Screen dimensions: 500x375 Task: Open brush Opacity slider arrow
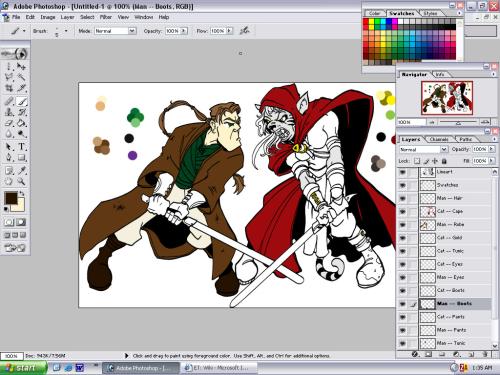(184, 31)
